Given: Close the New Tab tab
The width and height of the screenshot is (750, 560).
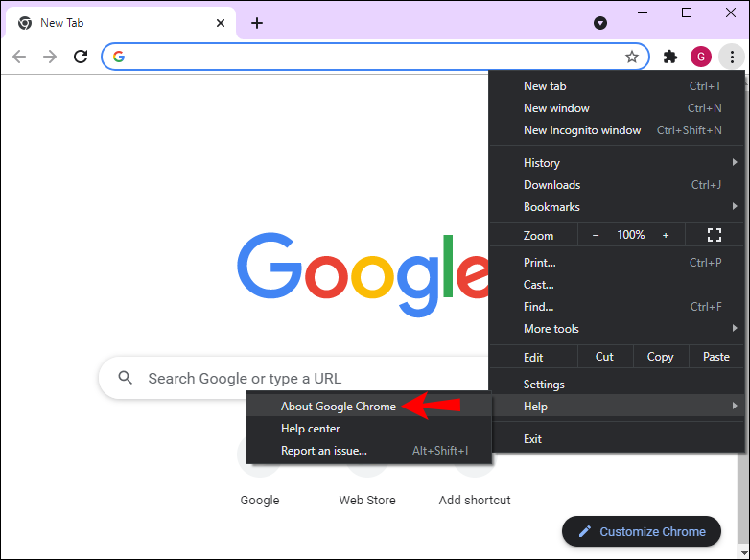Looking at the screenshot, I should [221, 23].
